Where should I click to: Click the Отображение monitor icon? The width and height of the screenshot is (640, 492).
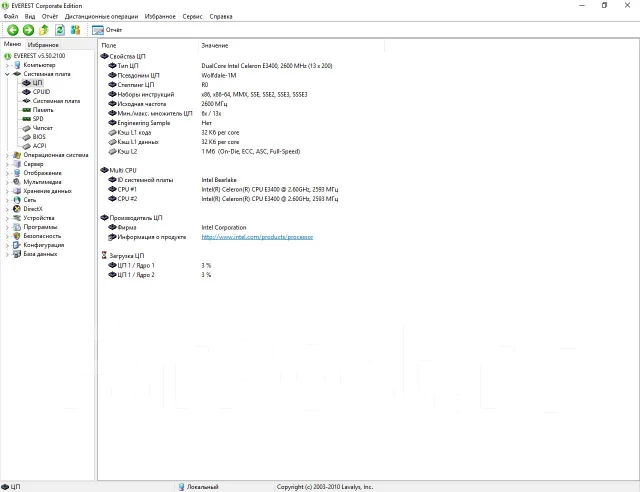point(17,173)
